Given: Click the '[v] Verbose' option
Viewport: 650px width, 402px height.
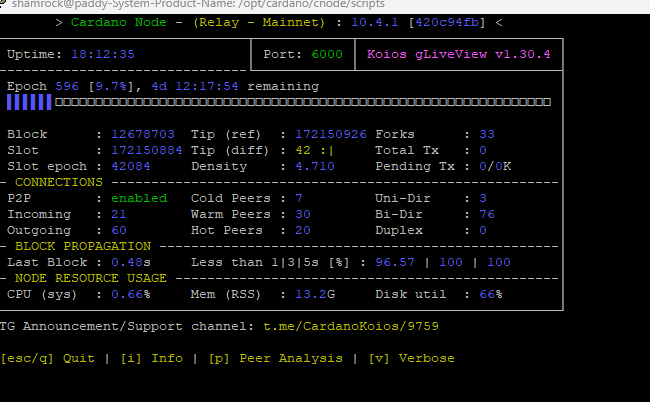Looking at the screenshot, I should click(x=412, y=358).
